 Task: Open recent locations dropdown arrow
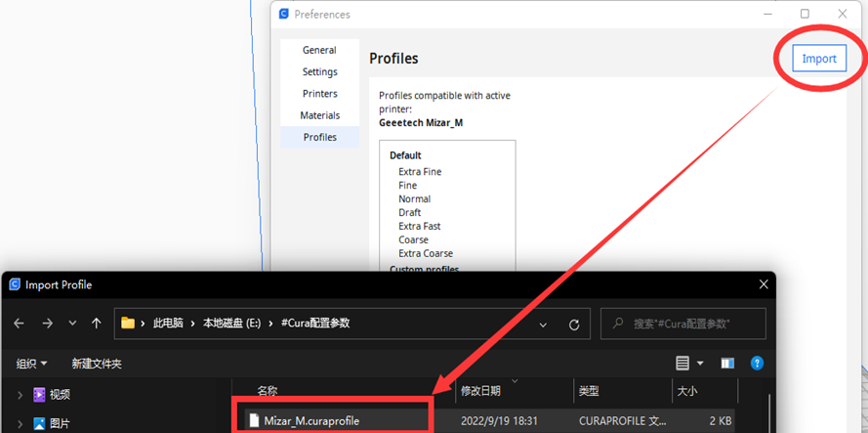coord(72,324)
